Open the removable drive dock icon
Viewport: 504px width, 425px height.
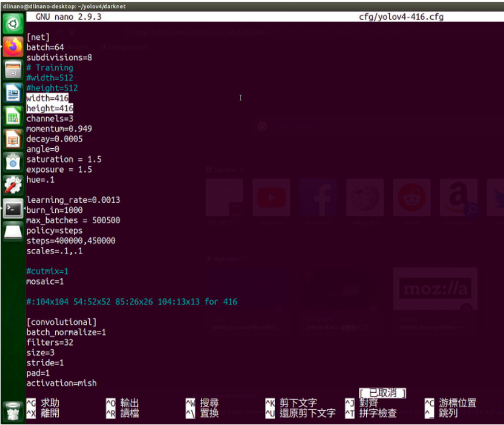point(13,232)
